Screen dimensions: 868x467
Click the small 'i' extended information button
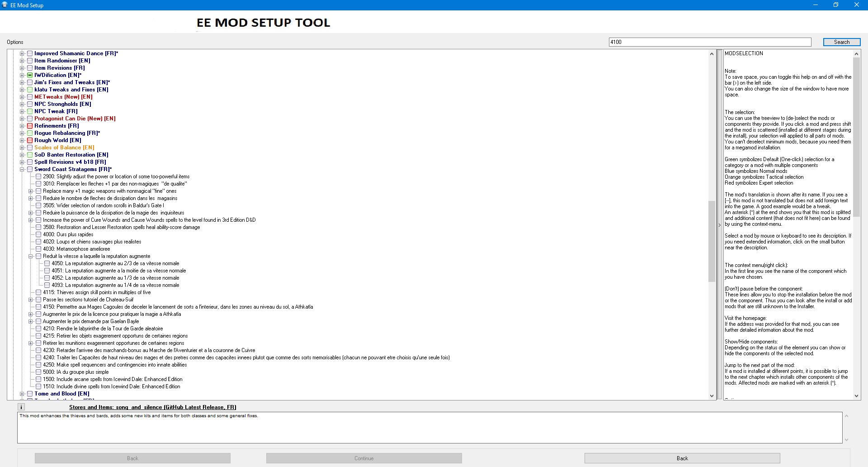(x=21, y=407)
